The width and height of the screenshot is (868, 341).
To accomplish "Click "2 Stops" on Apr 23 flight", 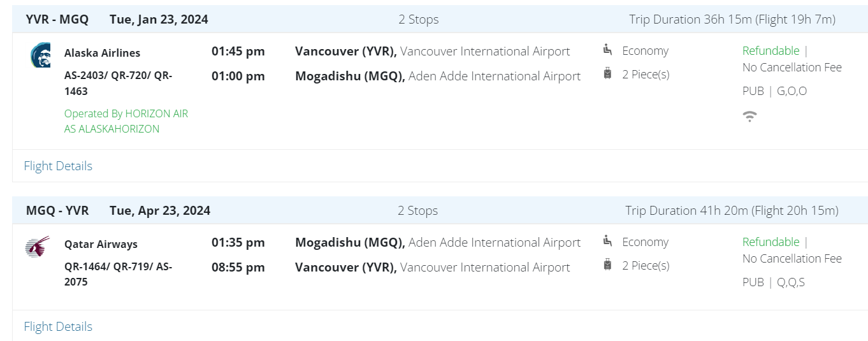I will pyautogui.click(x=418, y=210).
